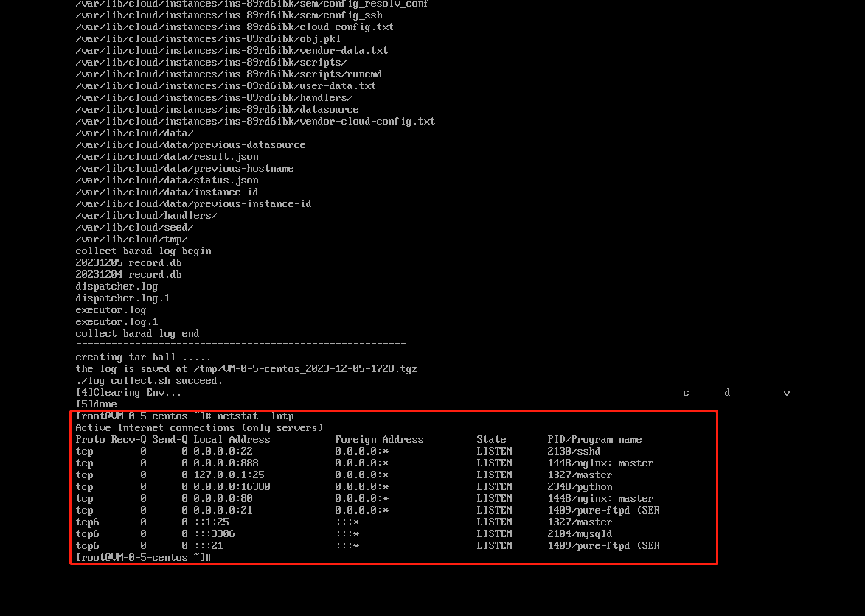Click the log saved path '/tmp/VM-0-5-centos_2023-12-05-1728.tgz'

coord(305,369)
